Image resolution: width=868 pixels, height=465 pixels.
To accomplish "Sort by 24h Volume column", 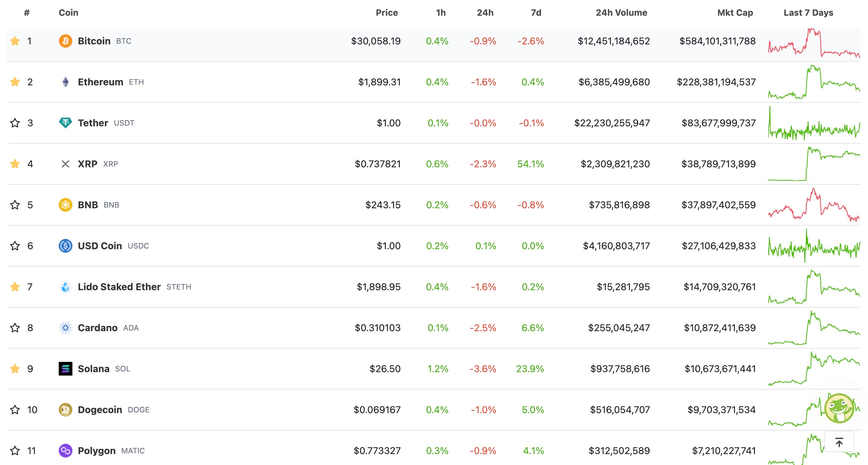I will tap(621, 13).
